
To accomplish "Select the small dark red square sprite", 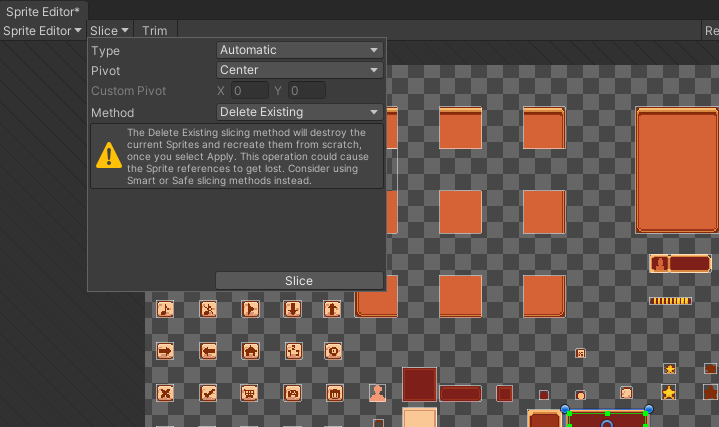I will coord(544,395).
